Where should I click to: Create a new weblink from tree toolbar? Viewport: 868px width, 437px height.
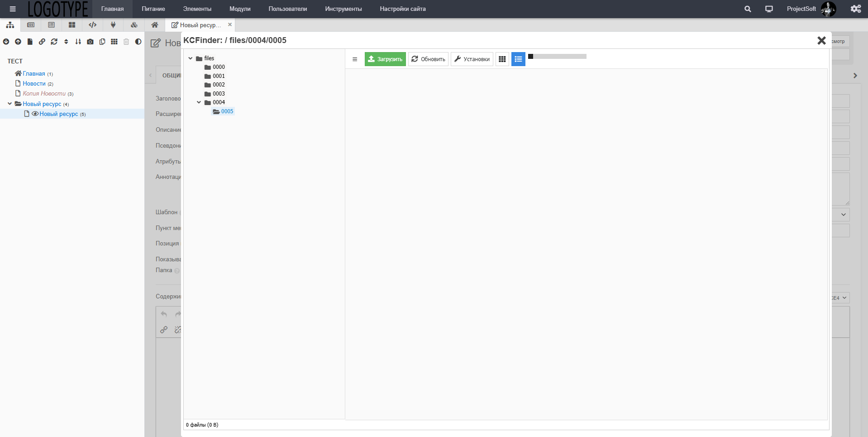click(x=42, y=41)
